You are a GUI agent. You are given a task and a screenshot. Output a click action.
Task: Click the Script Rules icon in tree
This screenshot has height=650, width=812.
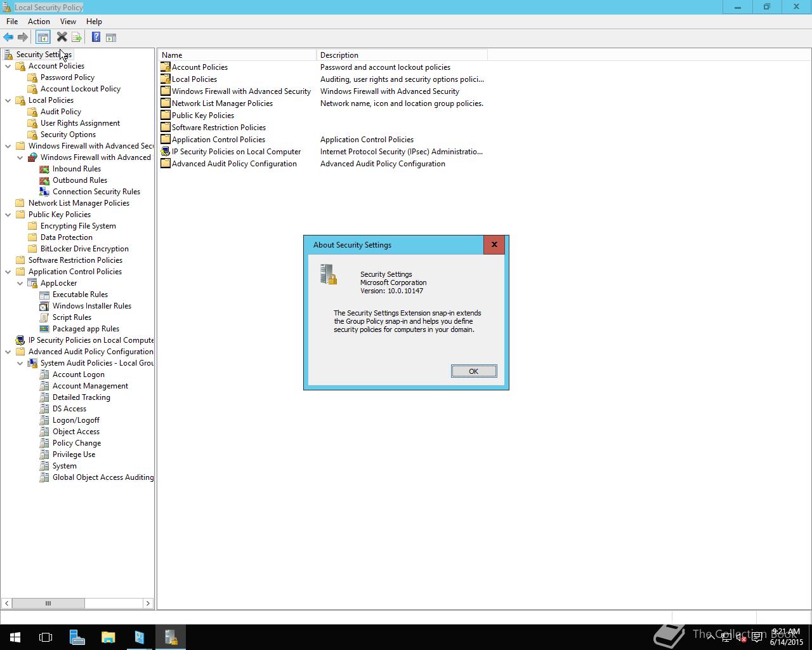44,317
